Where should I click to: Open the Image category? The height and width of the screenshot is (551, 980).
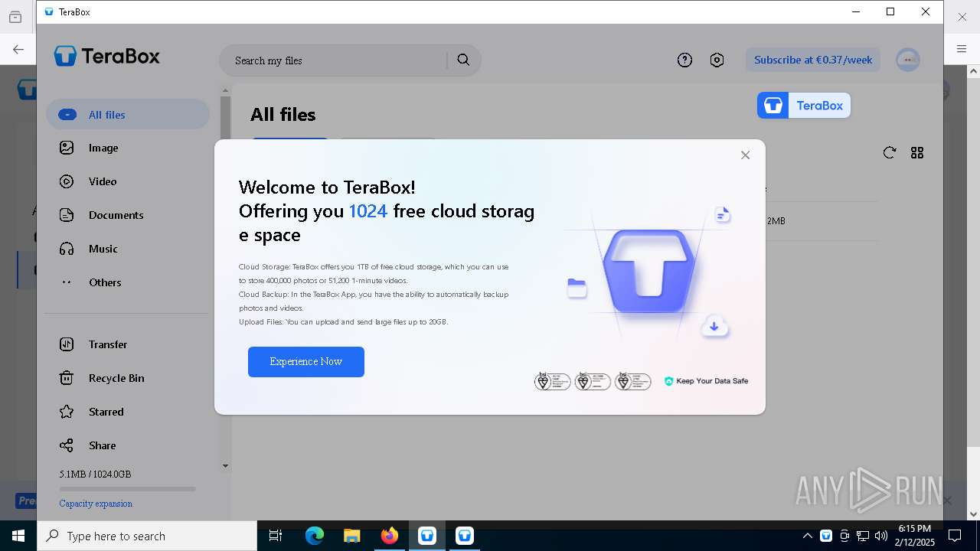click(103, 148)
